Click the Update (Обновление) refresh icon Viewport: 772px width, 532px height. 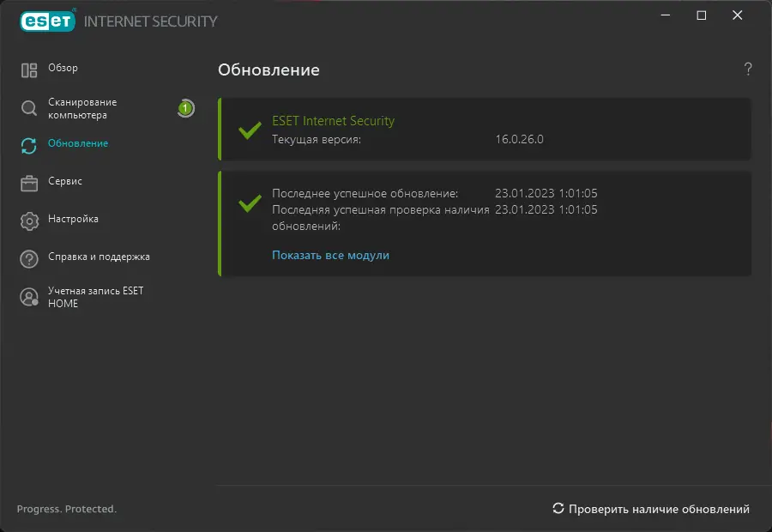tap(29, 145)
